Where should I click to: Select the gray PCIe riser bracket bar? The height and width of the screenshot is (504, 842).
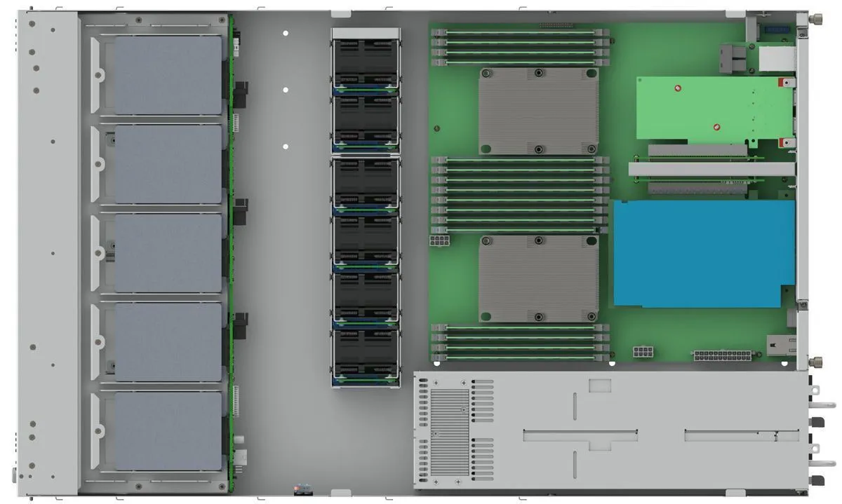click(711, 169)
